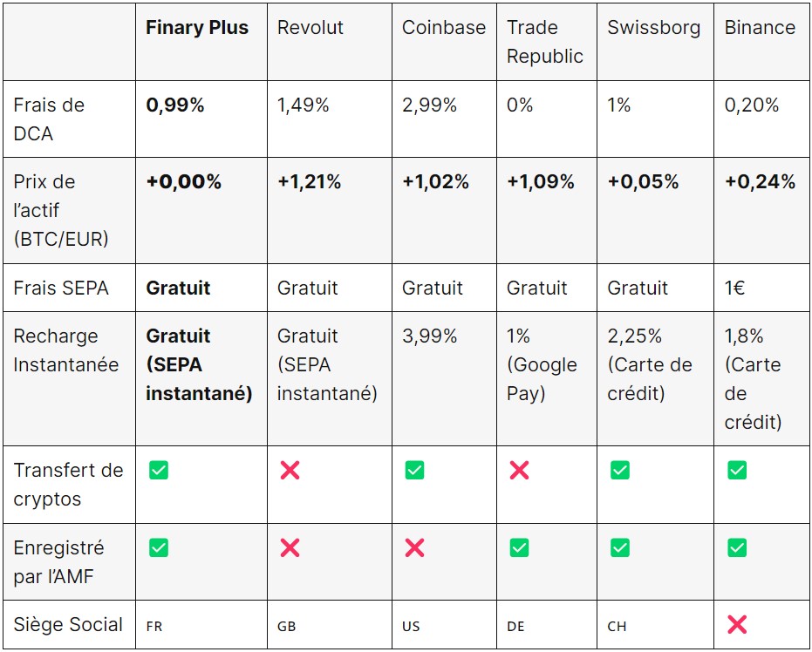Click Trade Republic AMF green checkmark
The height and width of the screenshot is (652, 812).
point(520,548)
